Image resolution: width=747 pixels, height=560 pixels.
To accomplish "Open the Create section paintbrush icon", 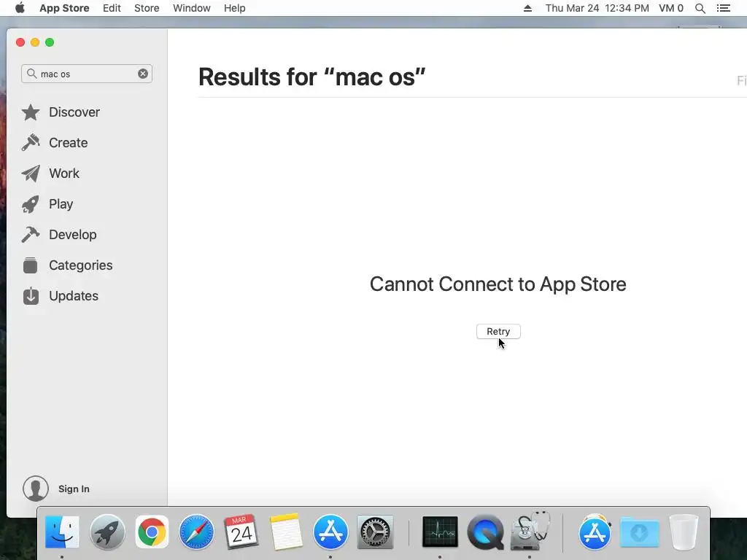I will pos(31,143).
